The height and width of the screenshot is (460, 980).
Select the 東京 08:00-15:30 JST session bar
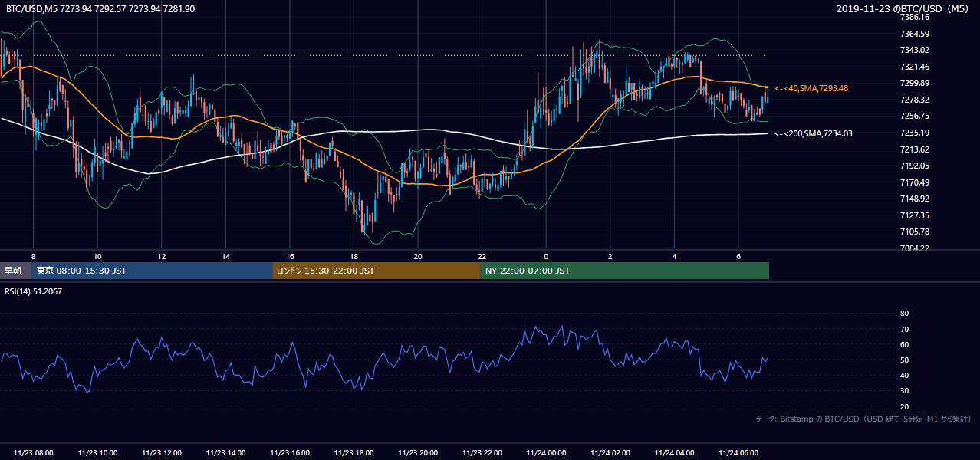(152, 271)
